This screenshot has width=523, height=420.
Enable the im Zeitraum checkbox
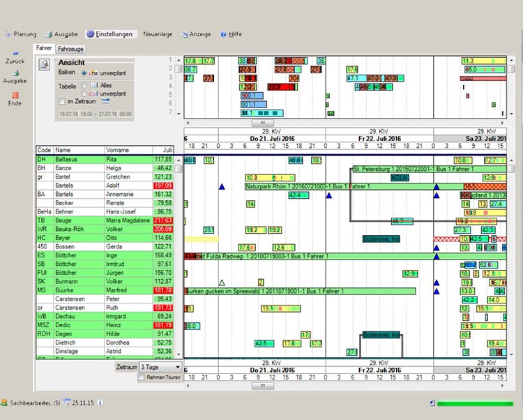[61, 101]
